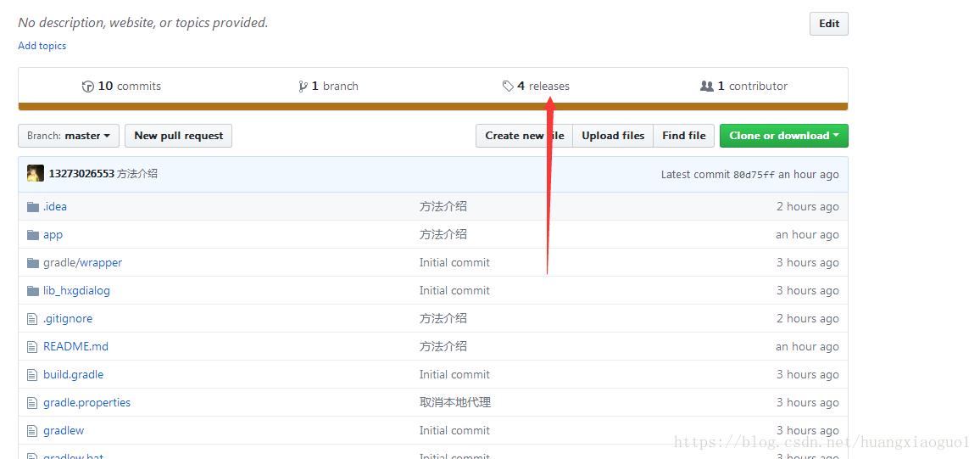Click the committer avatar thumbnail
The width and height of the screenshot is (980, 459).
[x=36, y=173]
